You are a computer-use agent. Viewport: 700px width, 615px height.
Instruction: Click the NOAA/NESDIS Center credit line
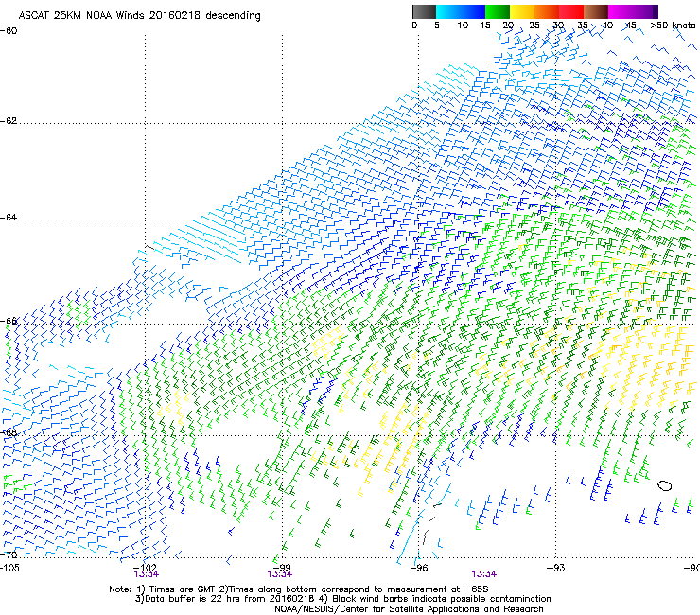(409, 609)
